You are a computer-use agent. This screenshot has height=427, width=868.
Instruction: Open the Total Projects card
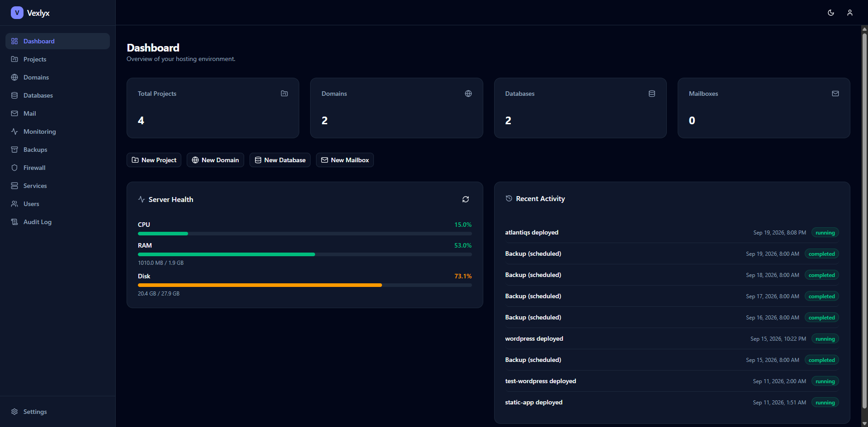pos(213,108)
